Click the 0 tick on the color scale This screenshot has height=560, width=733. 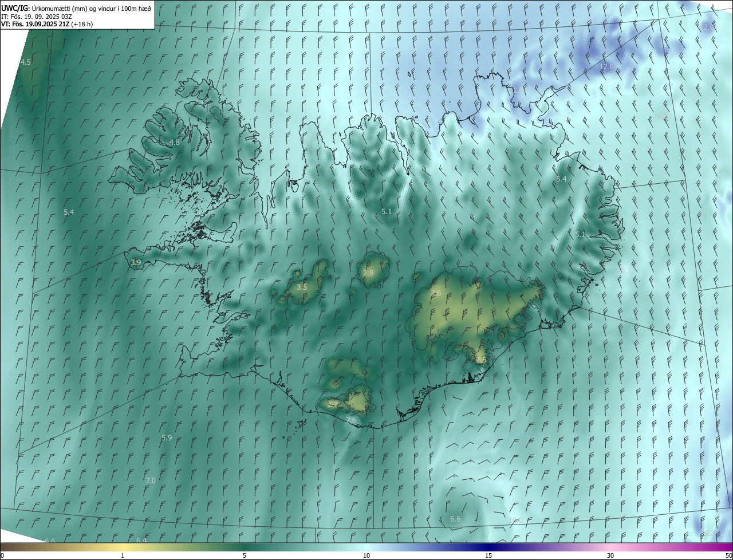(x=2, y=555)
